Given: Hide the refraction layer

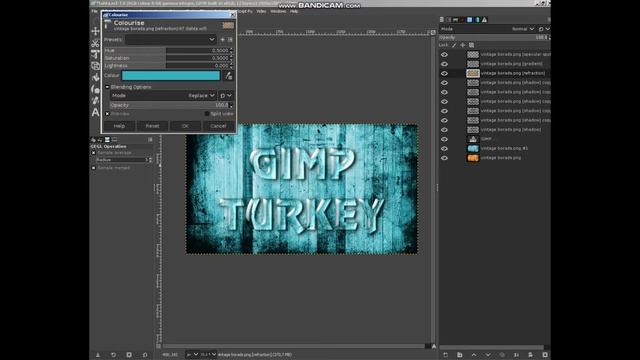Looking at the screenshot, I should tap(444, 73).
